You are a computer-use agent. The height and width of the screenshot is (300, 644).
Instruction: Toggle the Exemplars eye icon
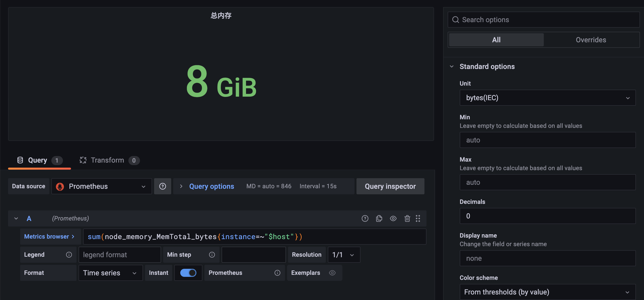[332, 273]
